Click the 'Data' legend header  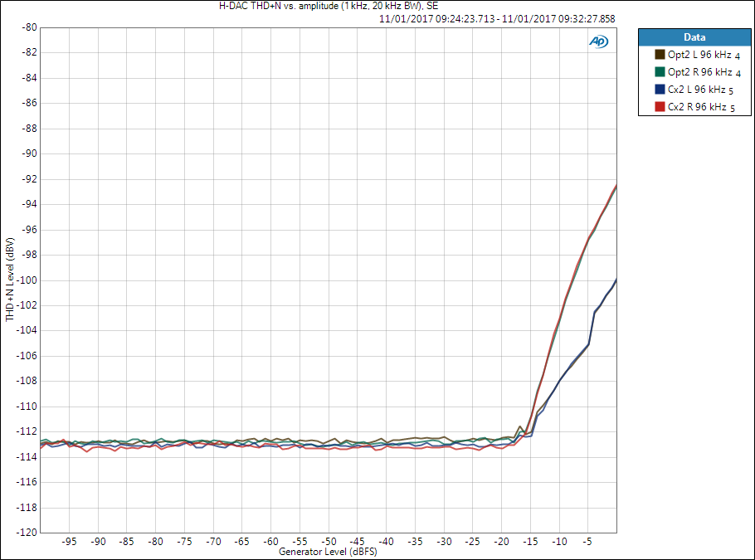(x=694, y=37)
